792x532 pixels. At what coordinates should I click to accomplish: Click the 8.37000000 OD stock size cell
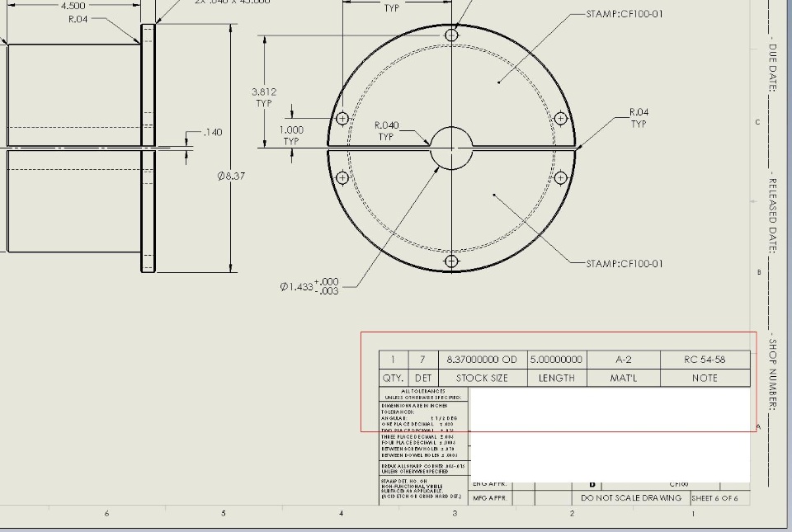click(483, 360)
